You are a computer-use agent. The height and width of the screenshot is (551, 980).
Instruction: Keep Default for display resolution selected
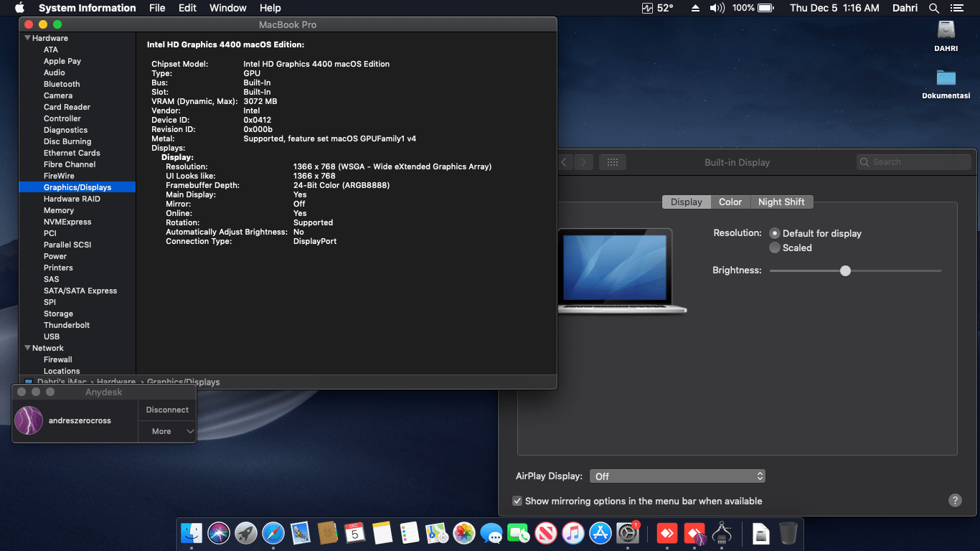[x=775, y=233]
